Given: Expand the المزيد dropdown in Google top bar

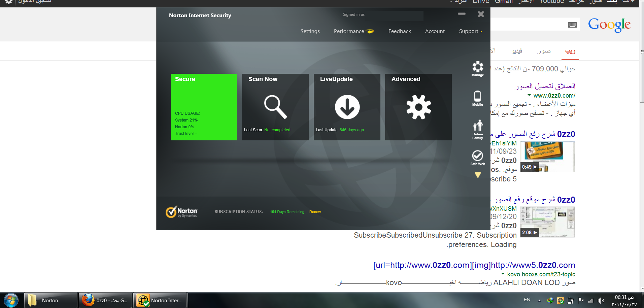Looking at the screenshot, I should 459,2.
